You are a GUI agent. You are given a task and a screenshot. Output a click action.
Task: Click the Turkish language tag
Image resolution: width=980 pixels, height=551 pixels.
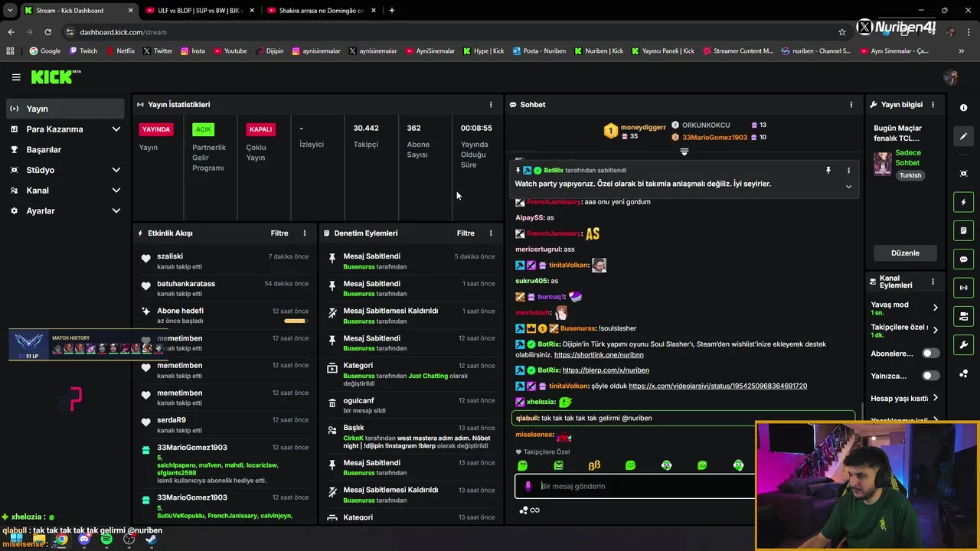click(910, 175)
